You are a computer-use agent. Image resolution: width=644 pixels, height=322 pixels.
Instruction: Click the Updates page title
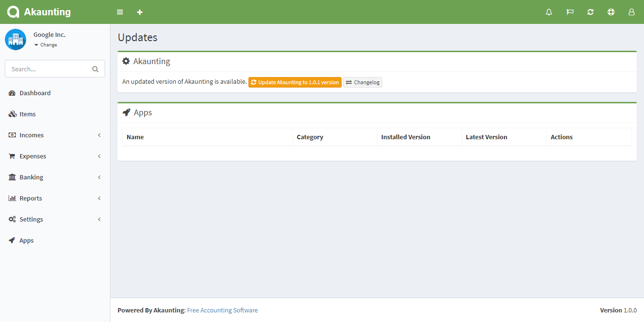[x=138, y=37]
